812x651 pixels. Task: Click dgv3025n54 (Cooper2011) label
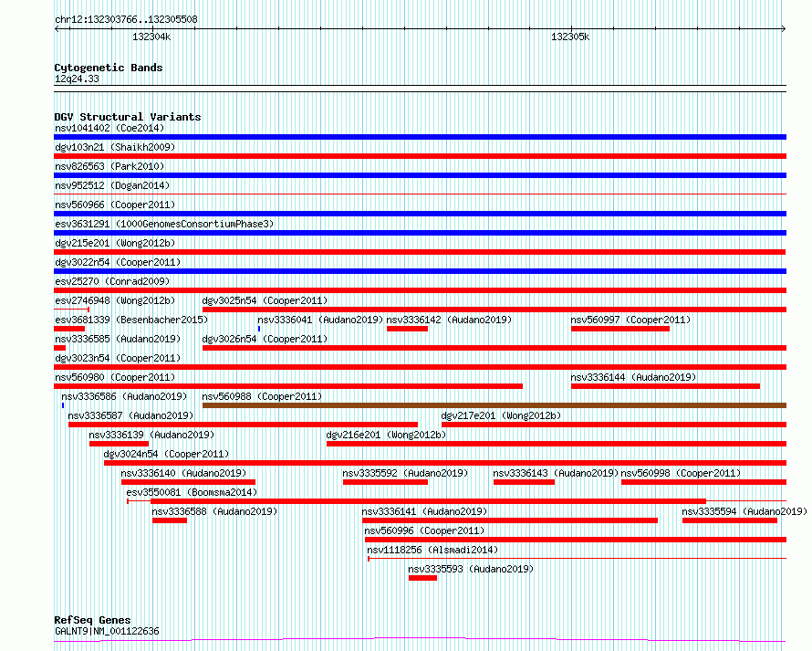pyautogui.click(x=265, y=300)
